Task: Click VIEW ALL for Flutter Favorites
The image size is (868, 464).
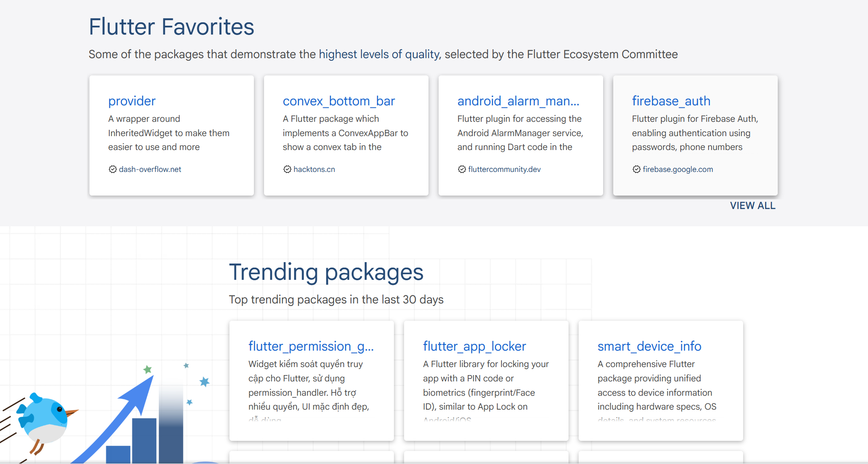Action: (x=752, y=206)
